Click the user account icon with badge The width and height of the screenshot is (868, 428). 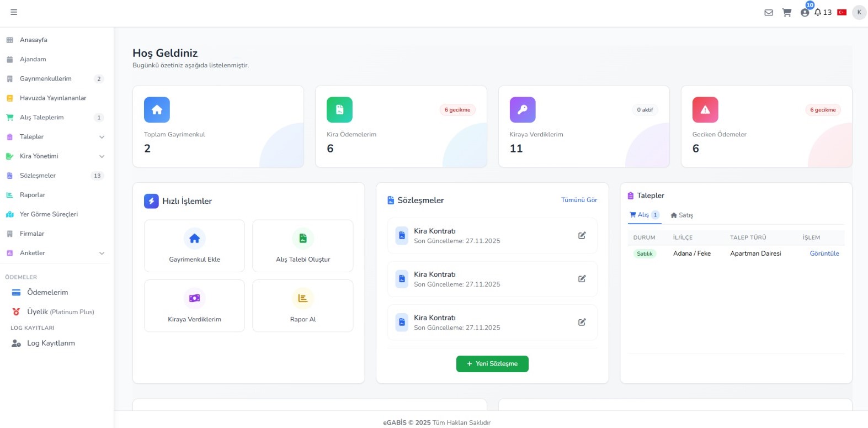tap(805, 13)
